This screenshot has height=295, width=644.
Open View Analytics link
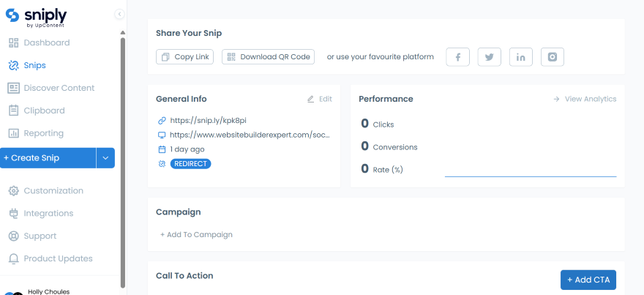tap(585, 99)
